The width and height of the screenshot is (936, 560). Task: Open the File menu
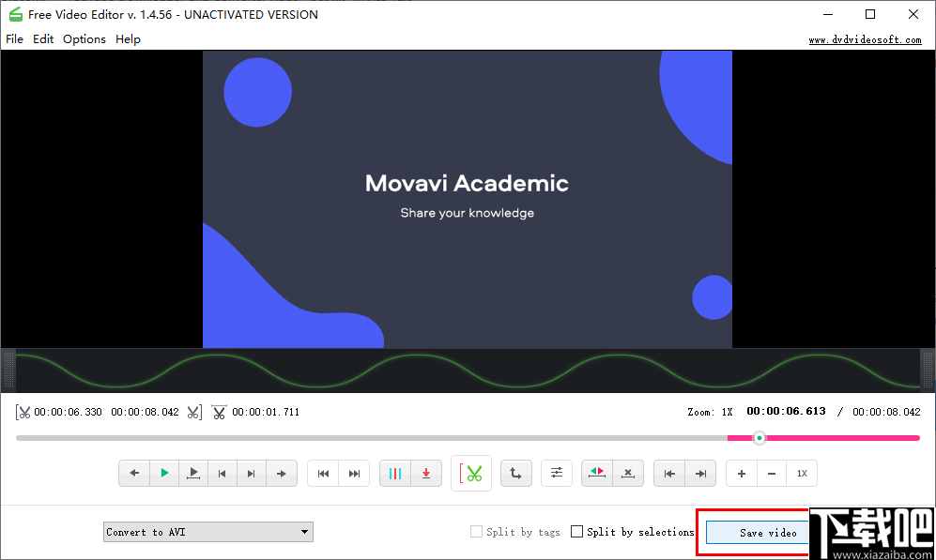tap(14, 38)
